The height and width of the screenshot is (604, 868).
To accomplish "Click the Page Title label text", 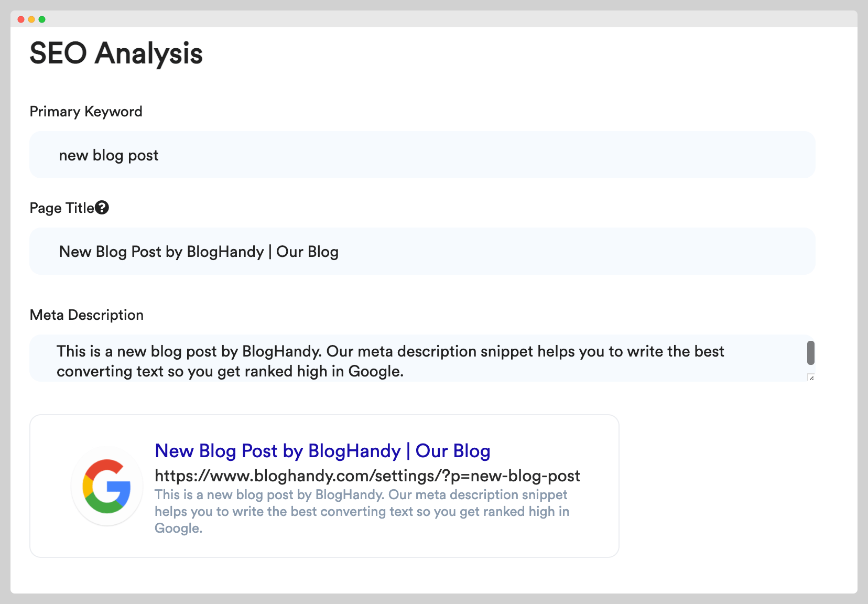I will [x=61, y=208].
